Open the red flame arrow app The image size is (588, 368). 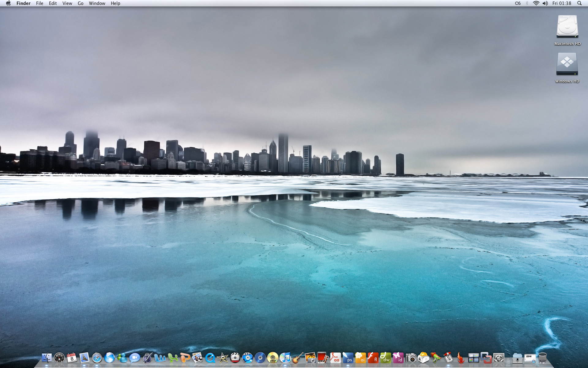[461, 358]
